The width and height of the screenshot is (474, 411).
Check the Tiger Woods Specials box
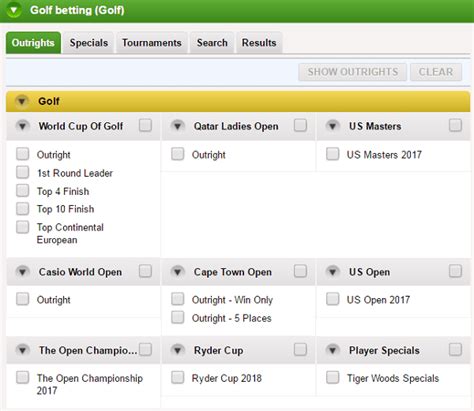[x=333, y=378]
